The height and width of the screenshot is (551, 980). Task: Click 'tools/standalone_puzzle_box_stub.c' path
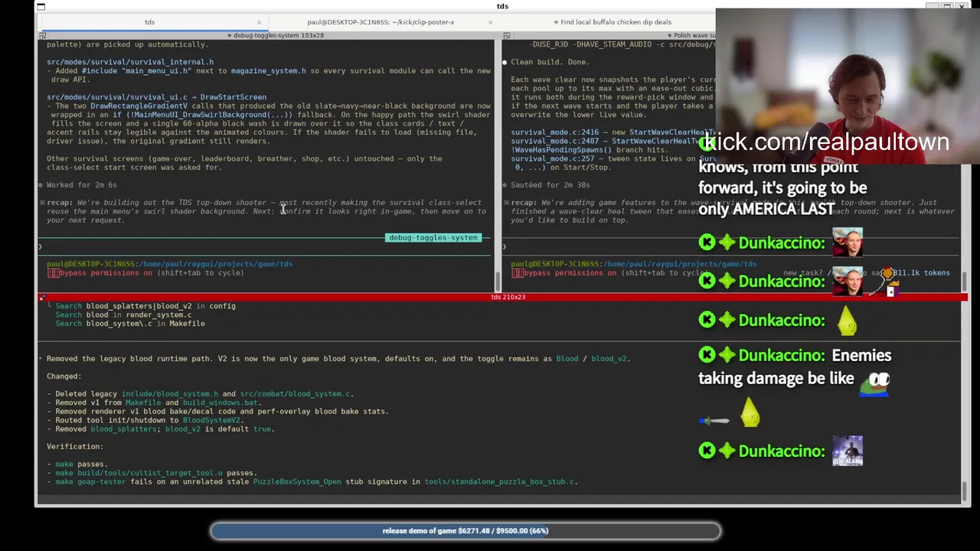pos(499,482)
